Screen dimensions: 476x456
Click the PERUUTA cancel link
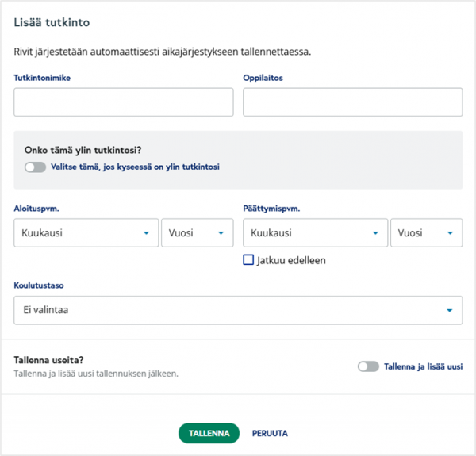(270, 433)
